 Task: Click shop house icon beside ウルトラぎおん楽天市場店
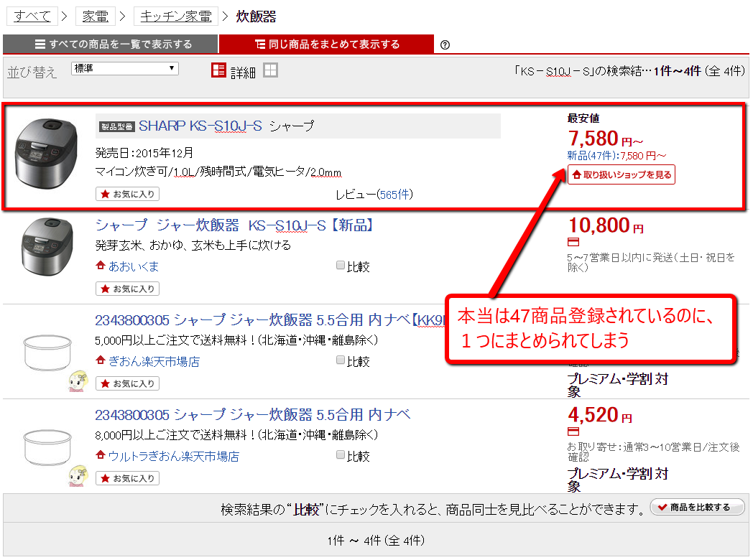(x=101, y=454)
